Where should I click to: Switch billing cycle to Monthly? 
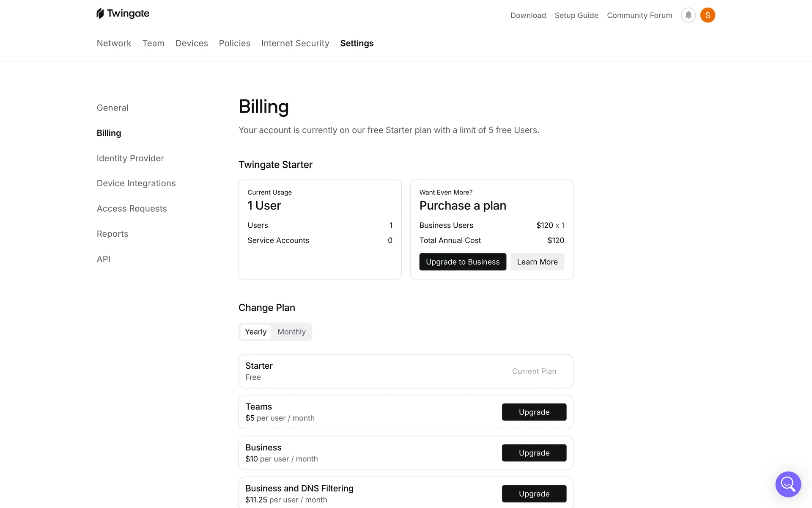[291, 332]
